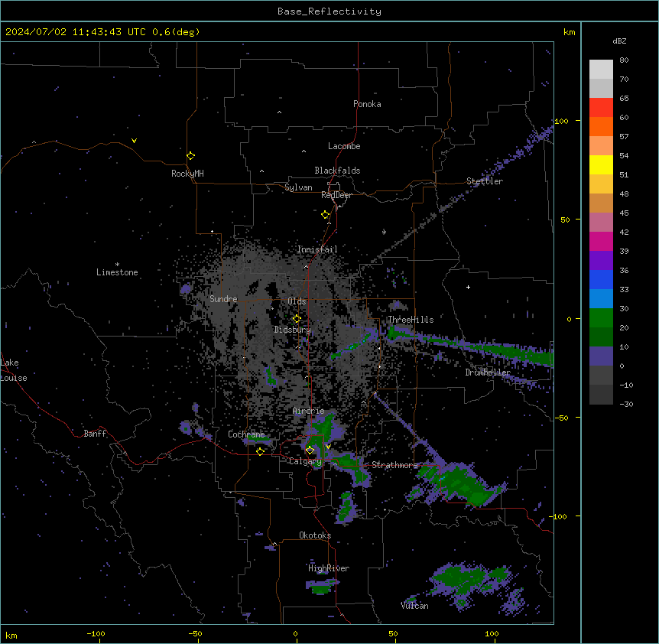Screen dimensions: 659x644
Task: Select the light blue 33-30 dBZ legend swatch
Action: point(601,299)
